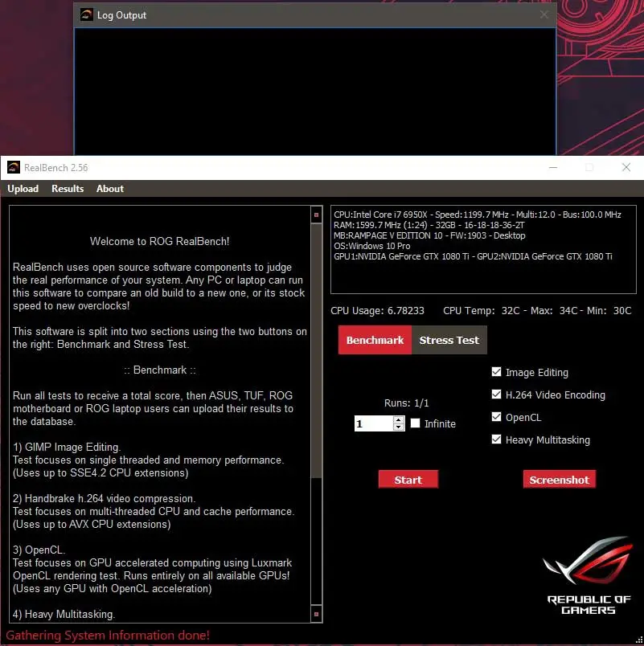644x646 pixels.
Task: Enable the Infinite runs checkbox
Action: [x=415, y=423]
